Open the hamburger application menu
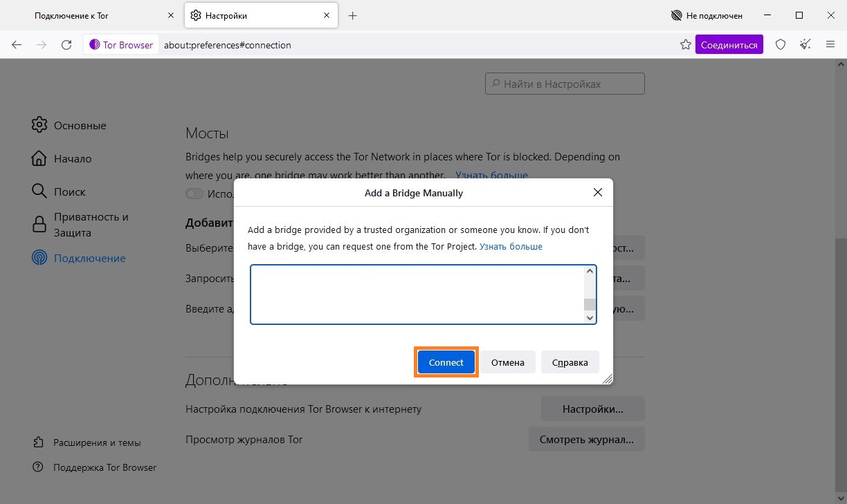This screenshot has height=504, width=847. pos(830,45)
